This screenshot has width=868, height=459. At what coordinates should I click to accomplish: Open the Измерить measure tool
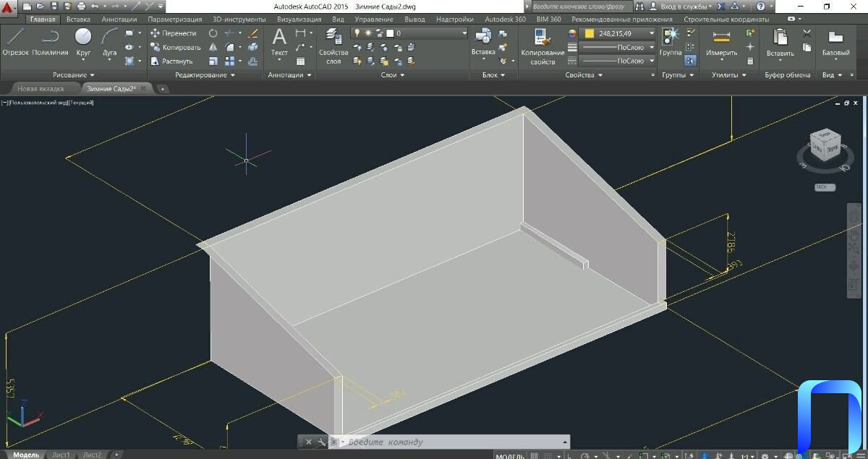(x=721, y=42)
